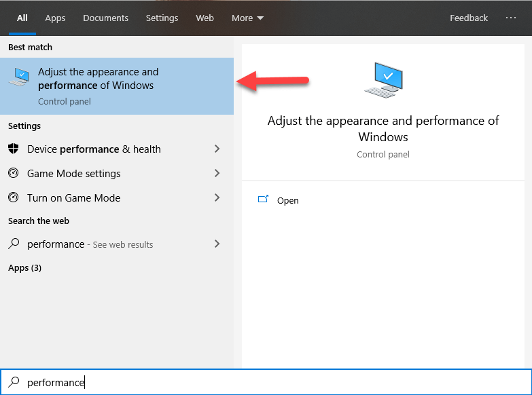Open the Documents tab

point(105,18)
